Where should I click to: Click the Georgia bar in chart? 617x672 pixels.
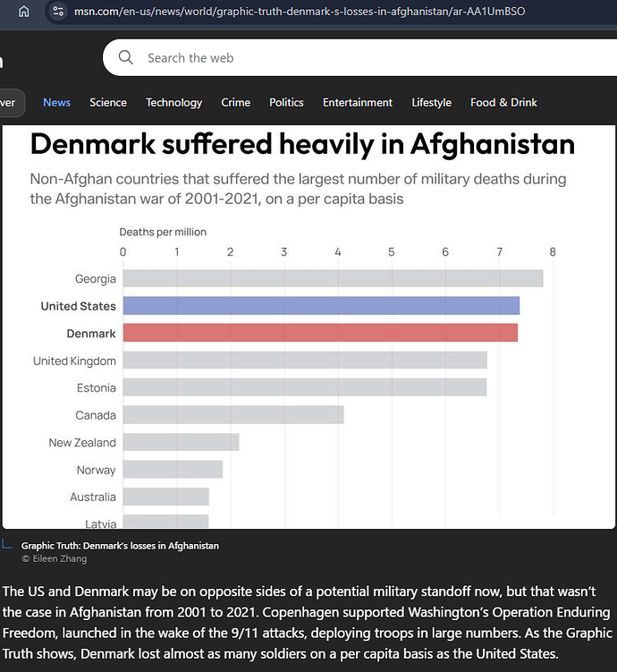(x=333, y=278)
